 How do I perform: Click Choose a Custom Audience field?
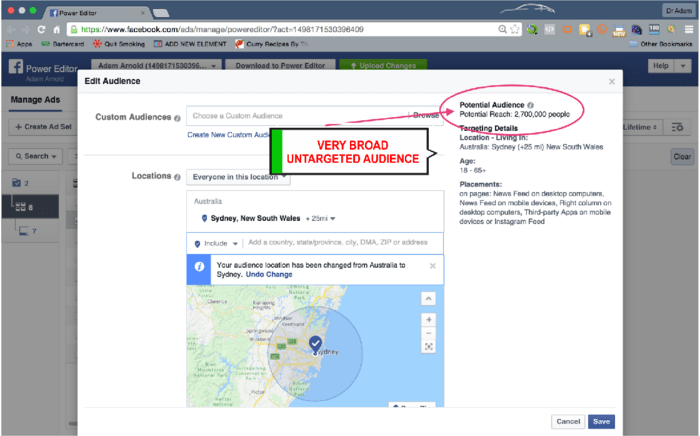pyautogui.click(x=296, y=116)
